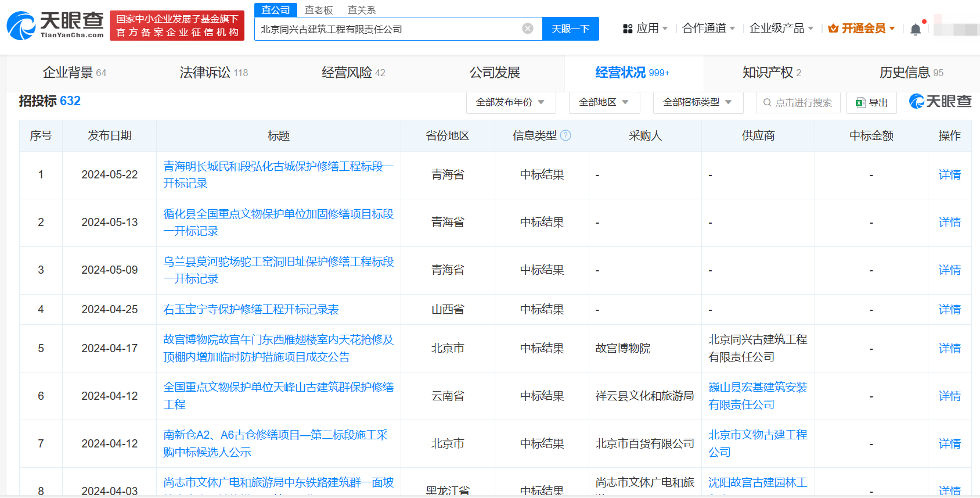Click purchaser 北京市百货有限公司 cell

click(x=645, y=444)
